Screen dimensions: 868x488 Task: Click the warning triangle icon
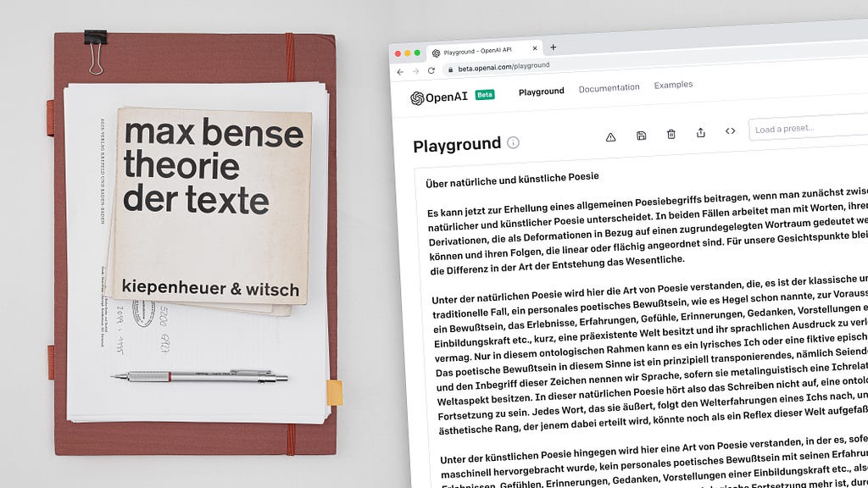point(610,137)
